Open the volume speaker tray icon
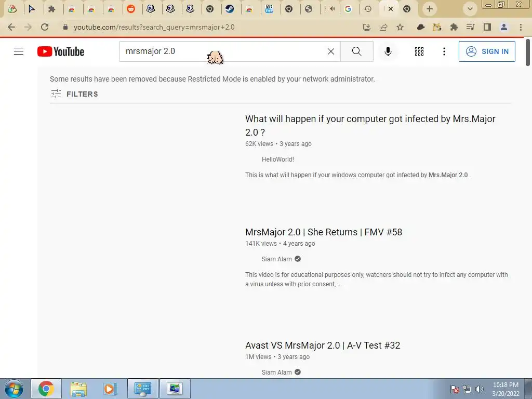The height and width of the screenshot is (399, 532). [480, 389]
